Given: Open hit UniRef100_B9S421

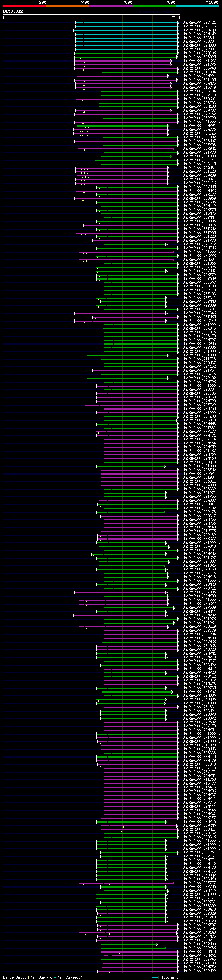Looking at the screenshot, I should [x=199, y=23].
